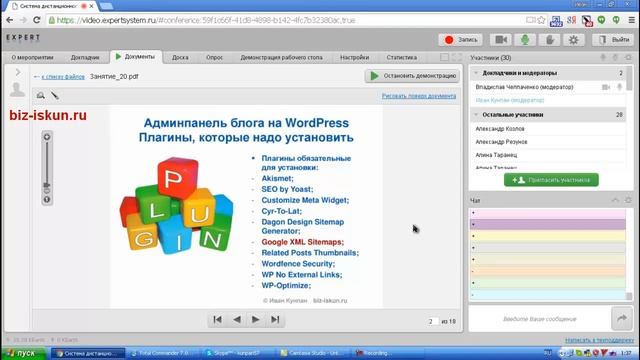Select the magnifier zoom tool

coord(40,96)
